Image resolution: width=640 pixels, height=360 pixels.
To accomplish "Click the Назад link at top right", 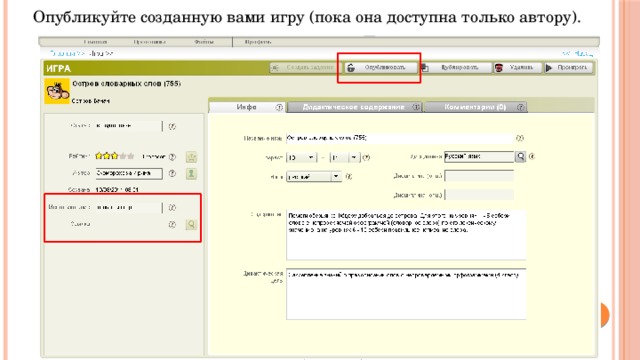I will pos(578,53).
